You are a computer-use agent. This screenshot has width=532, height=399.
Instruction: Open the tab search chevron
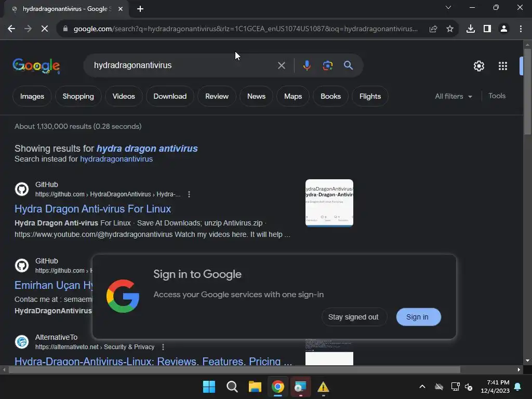(448, 7)
